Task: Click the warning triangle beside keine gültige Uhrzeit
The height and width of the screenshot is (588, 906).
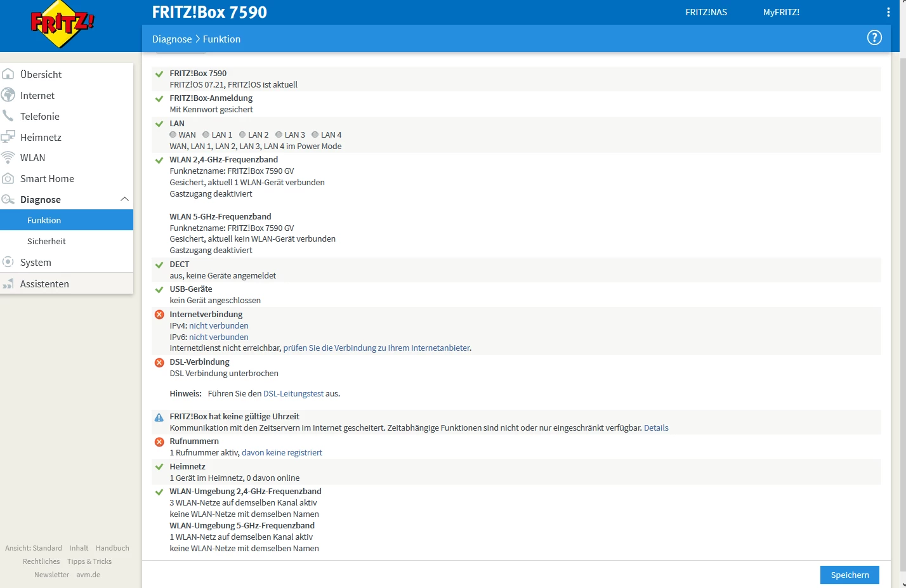Action: click(x=159, y=417)
